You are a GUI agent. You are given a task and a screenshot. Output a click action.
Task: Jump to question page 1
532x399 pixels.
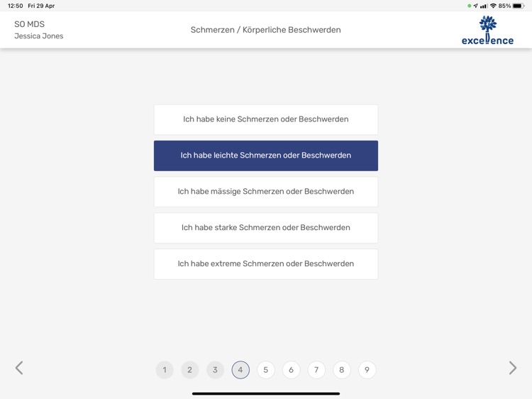click(x=165, y=370)
